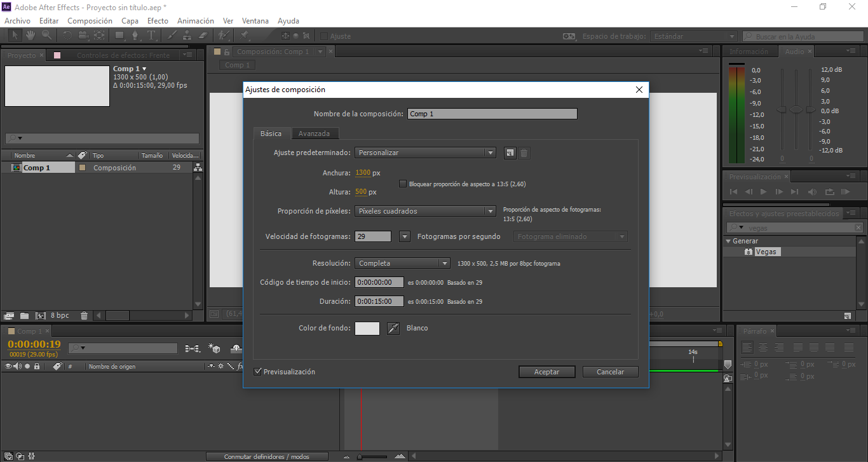Open the Proporción de píxeles dropdown
Screen dimensions: 868x462
pyautogui.click(x=425, y=211)
